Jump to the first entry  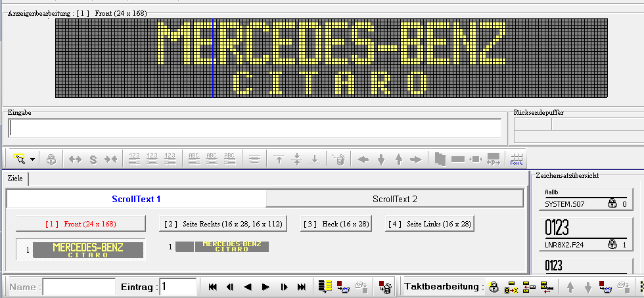pyautogui.click(x=213, y=287)
